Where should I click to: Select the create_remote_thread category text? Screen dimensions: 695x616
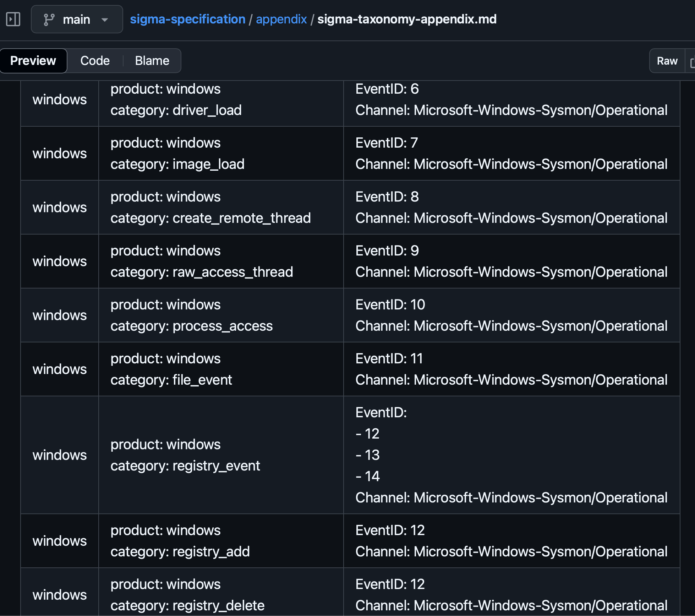(x=241, y=218)
